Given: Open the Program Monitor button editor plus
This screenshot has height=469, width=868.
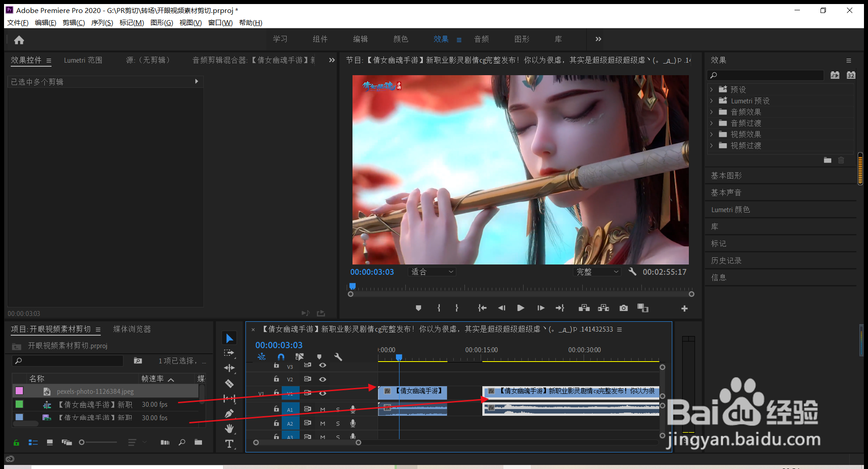Looking at the screenshot, I should tap(684, 308).
